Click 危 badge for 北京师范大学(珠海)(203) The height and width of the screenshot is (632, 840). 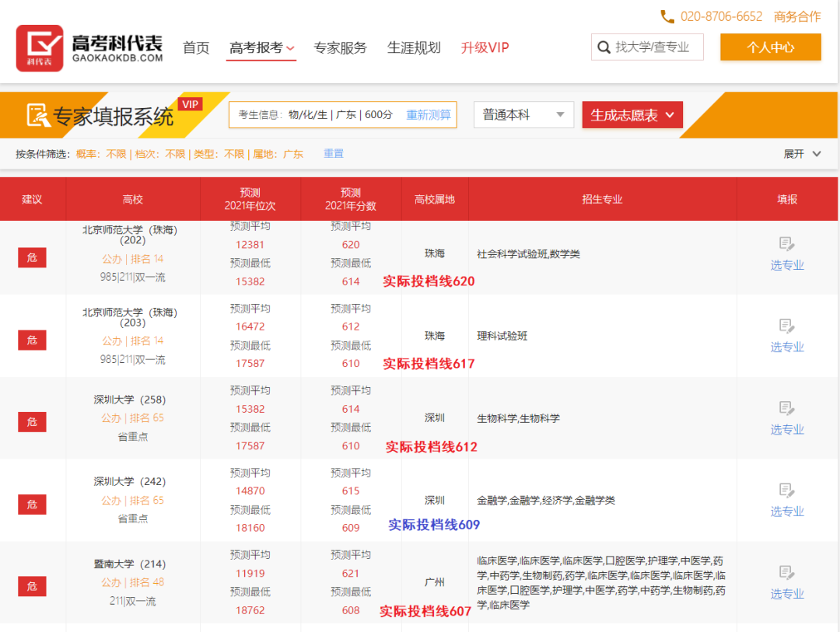[x=32, y=340]
